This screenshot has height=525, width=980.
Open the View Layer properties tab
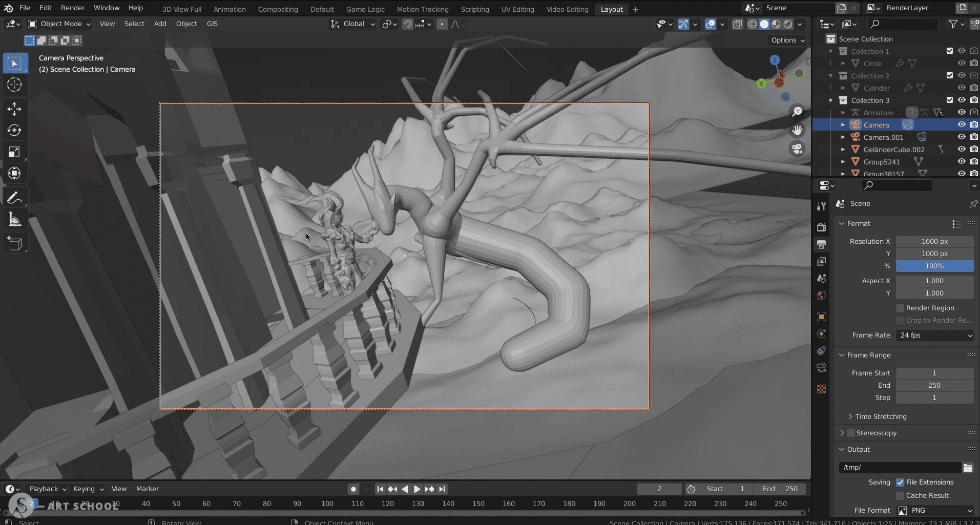(821, 261)
